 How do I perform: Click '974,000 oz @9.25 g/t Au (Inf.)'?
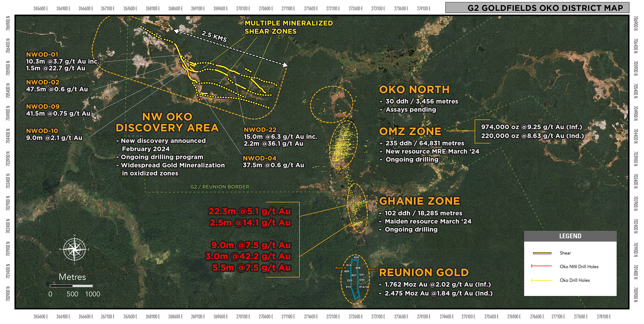click(531, 127)
